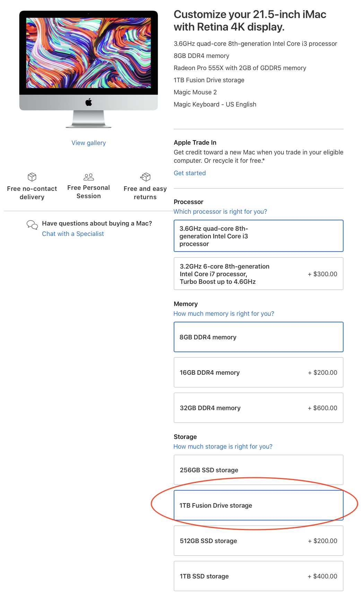Open Which processor is right for you link
Viewport: 364px width, 601px height.
tap(220, 212)
